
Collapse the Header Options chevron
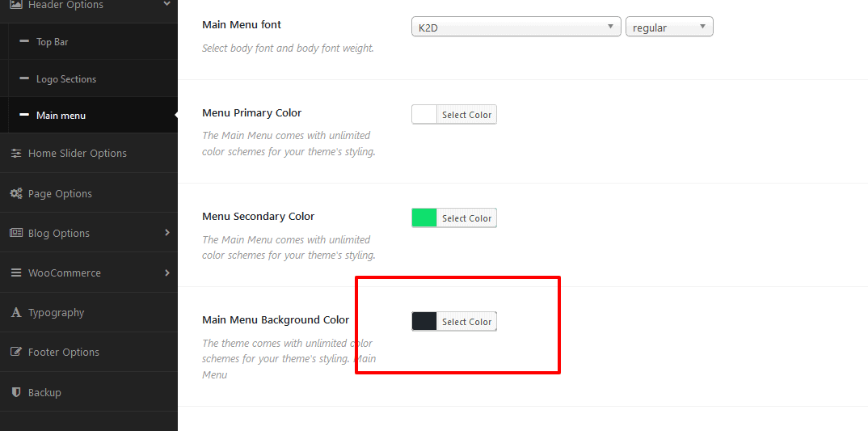tap(166, 4)
